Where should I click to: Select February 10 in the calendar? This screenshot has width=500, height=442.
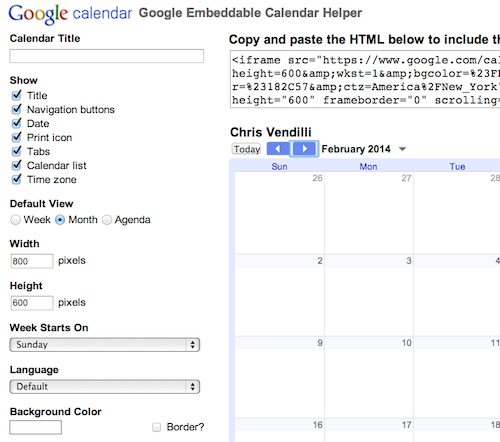pos(406,343)
